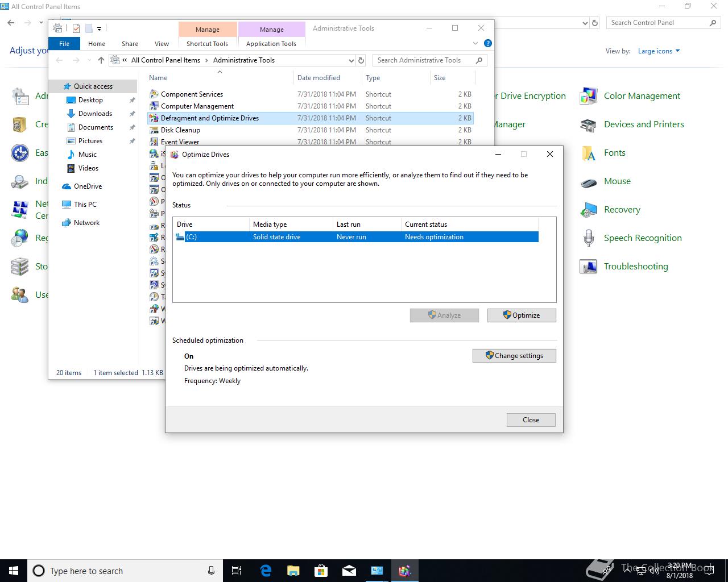
Task: Click the search magnifier in Control Panel
Action: (713, 23)
